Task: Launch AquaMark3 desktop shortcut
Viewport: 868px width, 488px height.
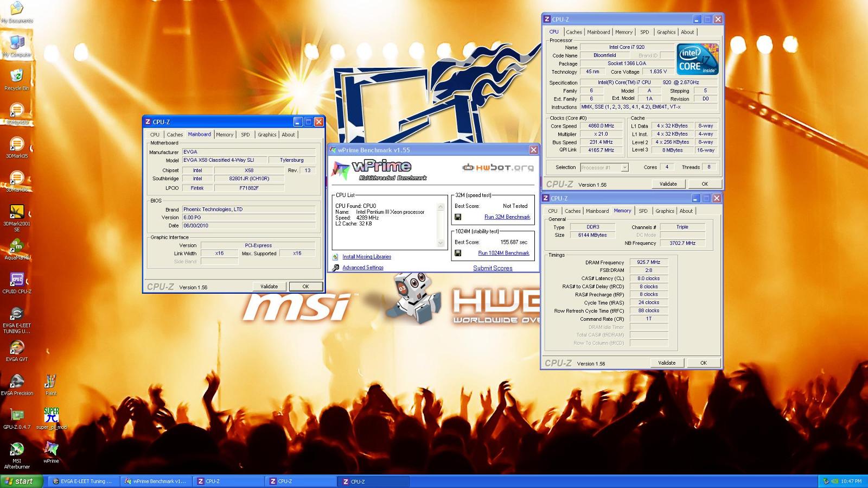Action: pos(17,249)
